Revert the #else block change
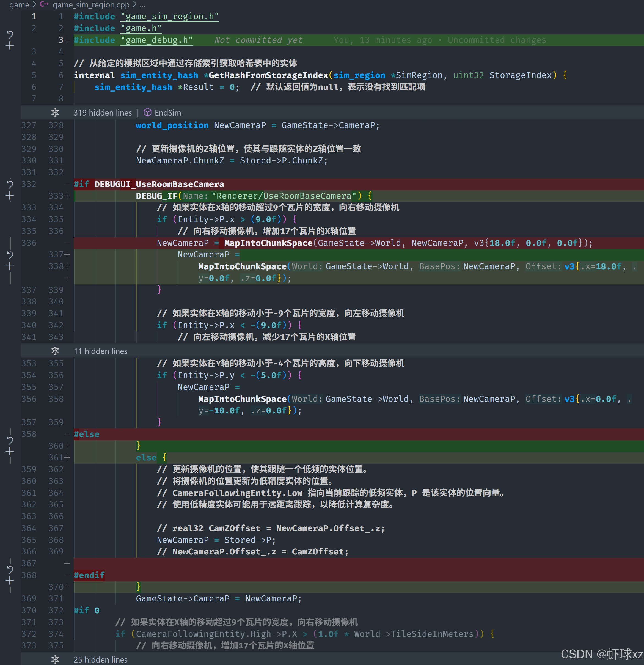The width and height of the screenshot is (644, 665). pos(10,440)
